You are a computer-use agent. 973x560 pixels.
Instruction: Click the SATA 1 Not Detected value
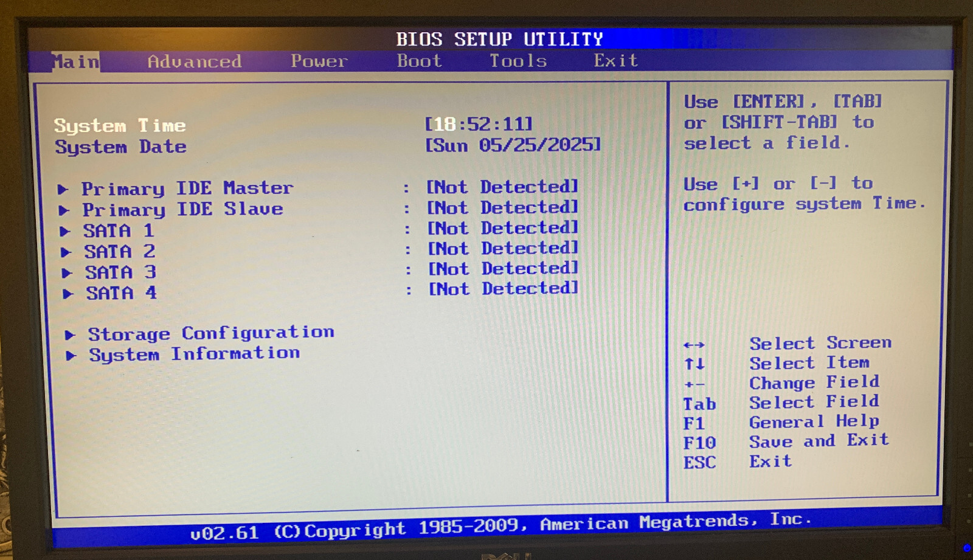503,228
